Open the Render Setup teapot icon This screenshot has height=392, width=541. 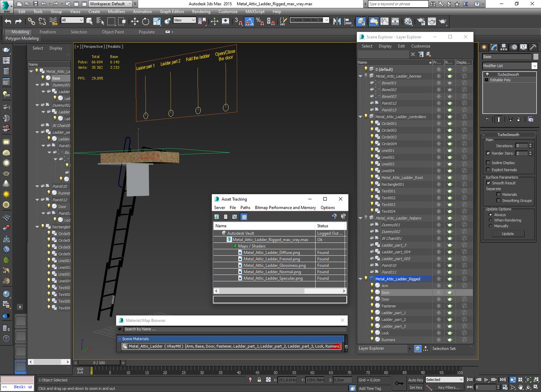pos(421,21)
